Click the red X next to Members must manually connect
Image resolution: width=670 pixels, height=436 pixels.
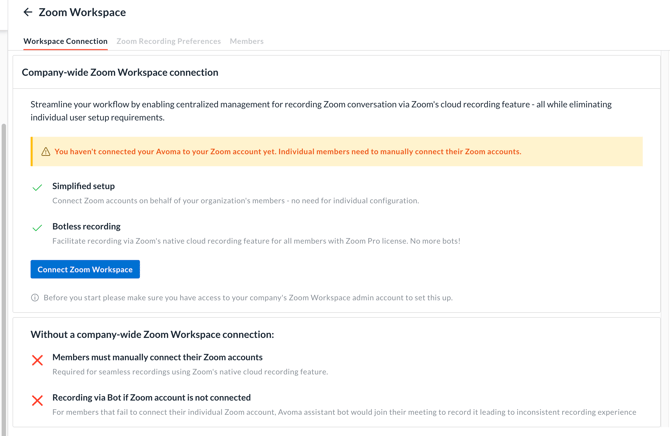pyautogui.click(x=37, y=360)
